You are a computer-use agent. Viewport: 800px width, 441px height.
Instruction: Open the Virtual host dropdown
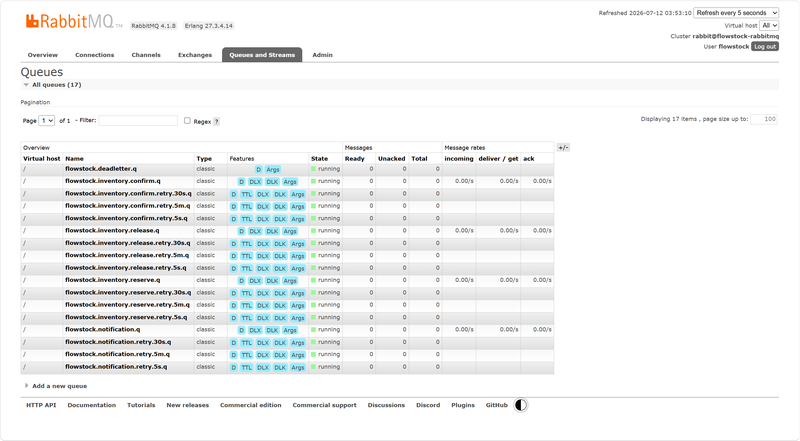pos(769,25)
